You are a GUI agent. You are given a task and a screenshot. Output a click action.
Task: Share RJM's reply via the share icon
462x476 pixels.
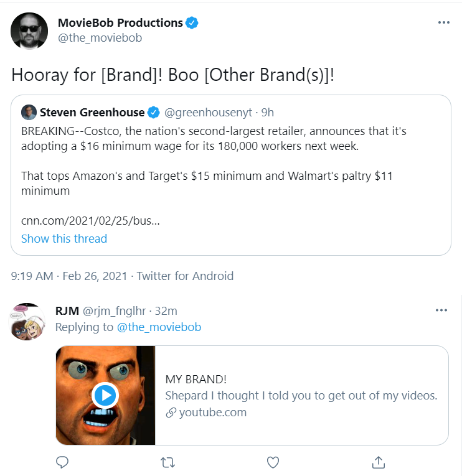click(x=379, y=462)
